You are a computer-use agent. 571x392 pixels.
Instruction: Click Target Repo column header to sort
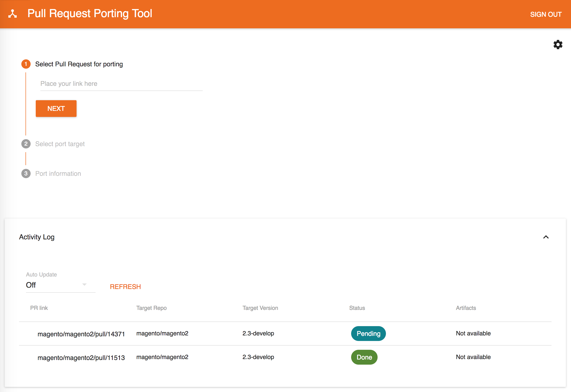pyautogui.click(x=152, y=308)
